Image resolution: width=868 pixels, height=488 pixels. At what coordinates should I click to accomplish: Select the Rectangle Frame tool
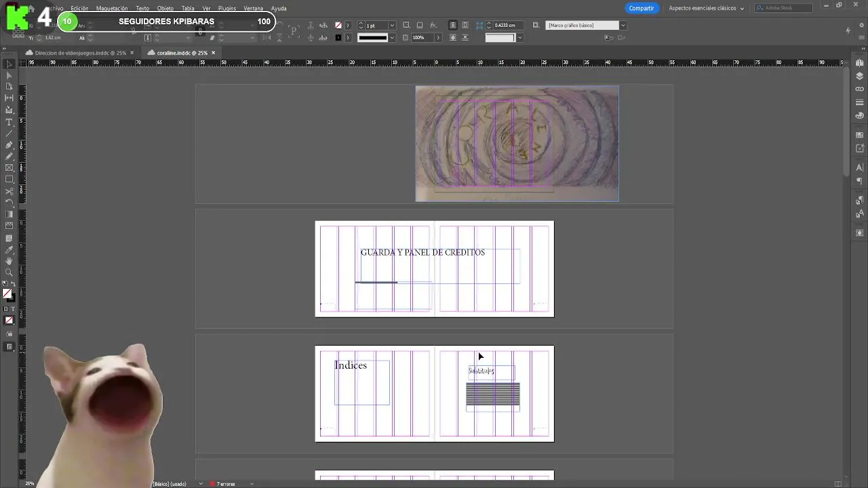coord(9,168)
